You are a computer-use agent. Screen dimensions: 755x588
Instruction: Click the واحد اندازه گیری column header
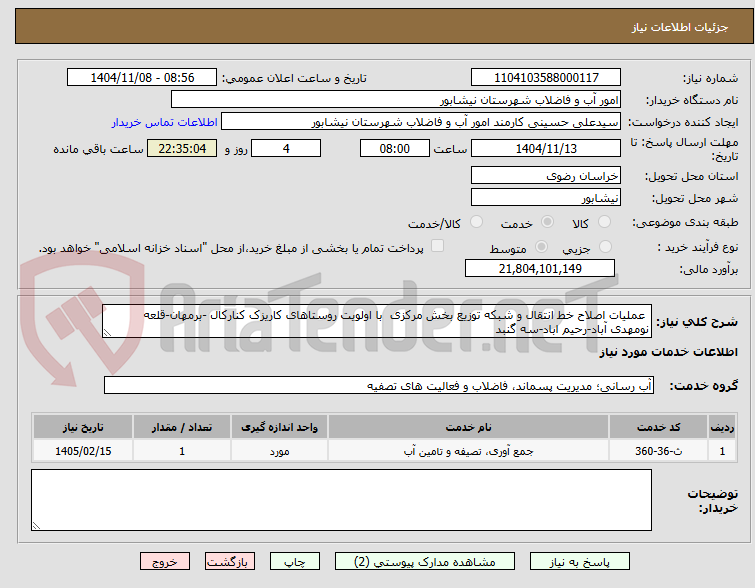279,427
